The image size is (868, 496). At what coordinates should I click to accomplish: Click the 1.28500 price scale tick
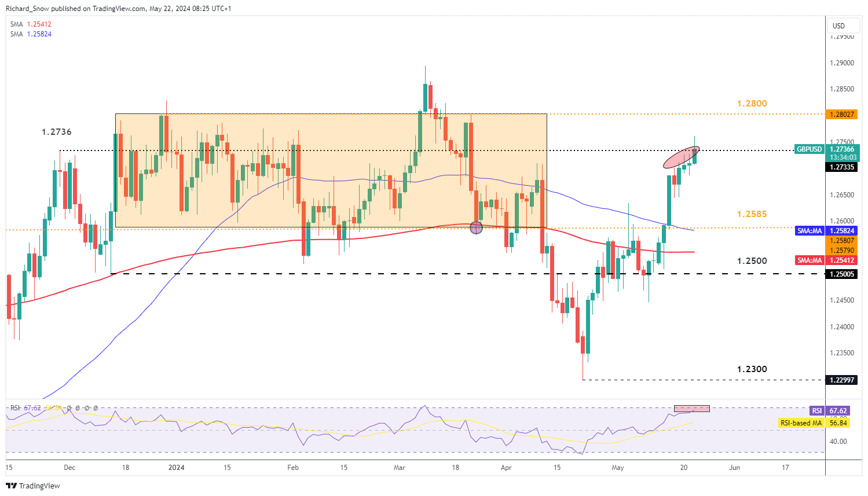coord(843,89)
